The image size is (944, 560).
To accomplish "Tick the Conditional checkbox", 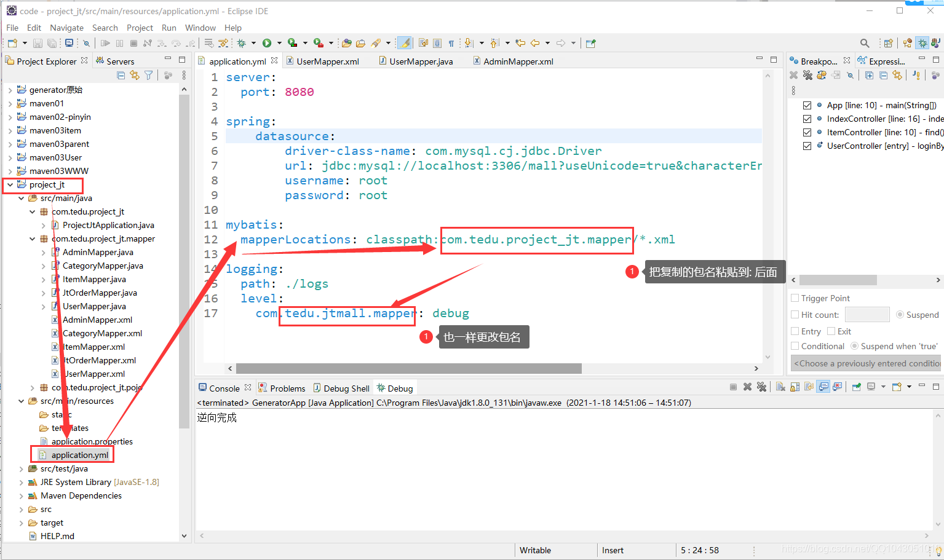I will click(795, 346).
